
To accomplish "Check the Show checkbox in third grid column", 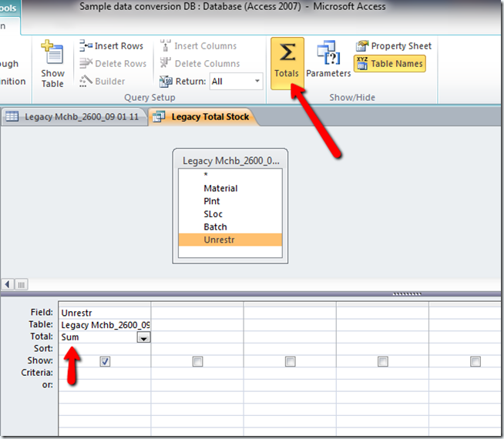I will click(x=290, y=362).
